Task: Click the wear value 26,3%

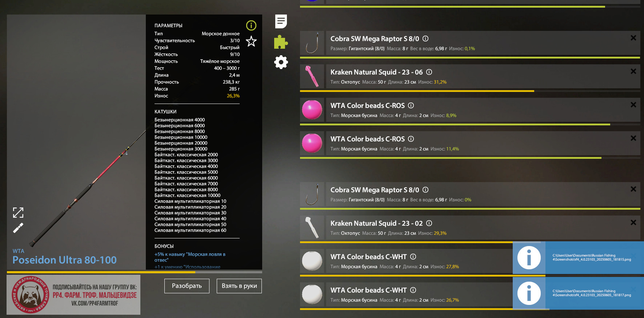Action: 233,96
